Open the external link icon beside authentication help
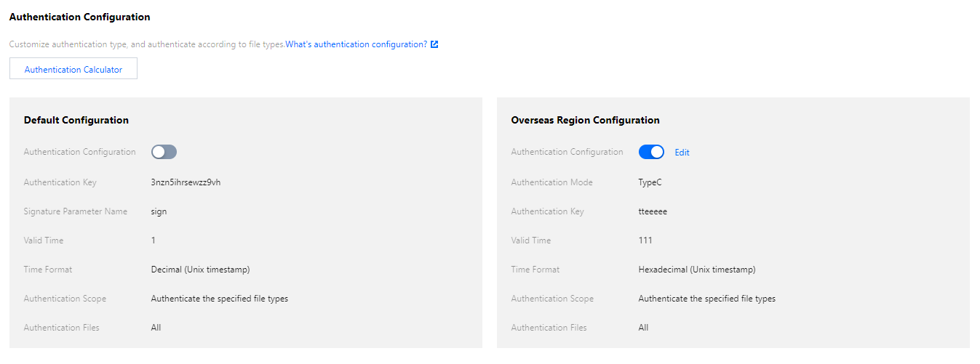 click(x=434, y=44)
